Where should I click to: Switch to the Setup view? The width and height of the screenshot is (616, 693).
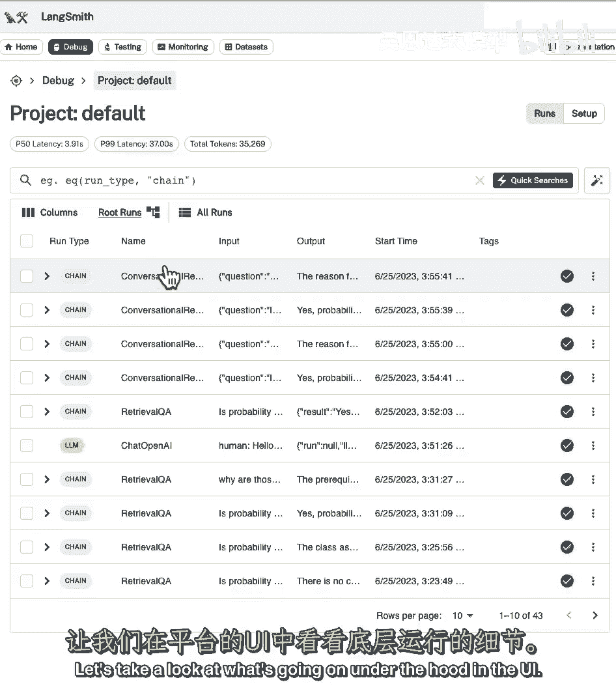click(584, 113)
